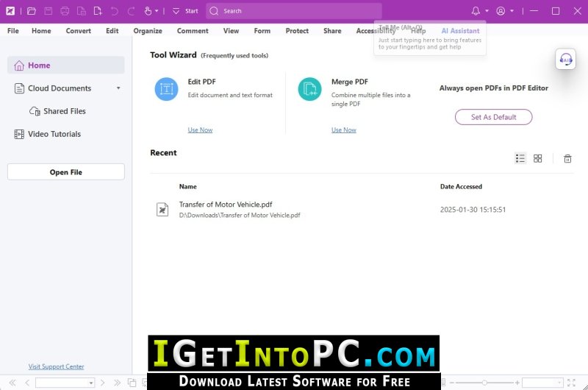Collapse the Cloud Documents arrow
Image resolution: width=588 pixels, height=390 pixels.
(x=118, y=88)
